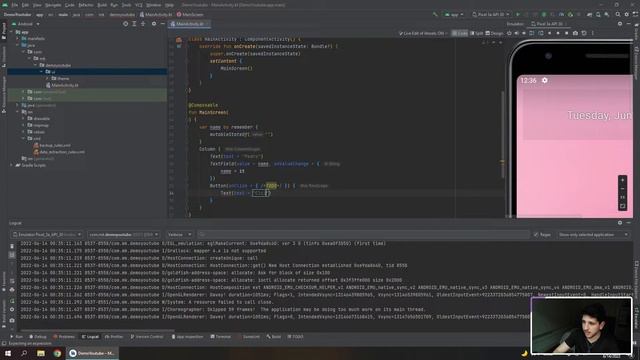This screenshot has height=360, width=640.
Task: Open emulator extended controls three dots
Action: tap(593, 33)
